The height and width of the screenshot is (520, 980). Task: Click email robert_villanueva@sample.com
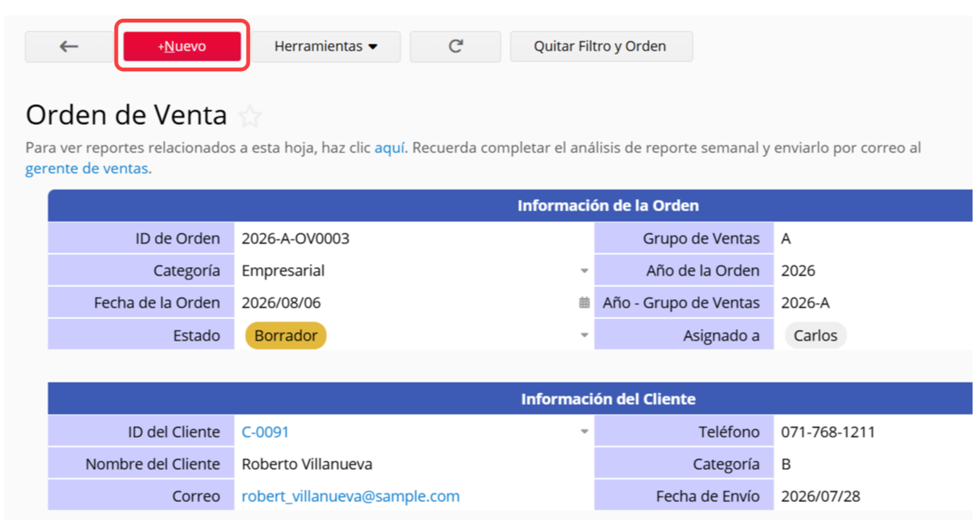coord(350,496)
